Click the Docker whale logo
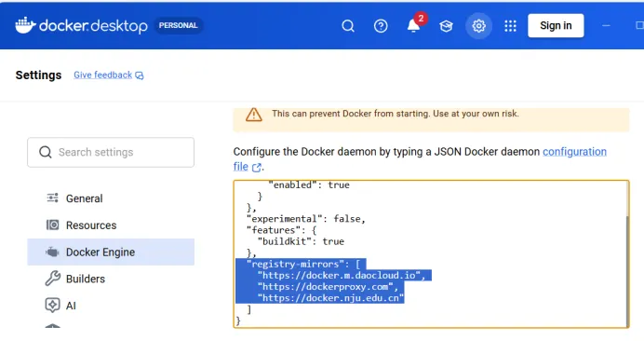Screen dimensions: 644x341 point(25,25)
